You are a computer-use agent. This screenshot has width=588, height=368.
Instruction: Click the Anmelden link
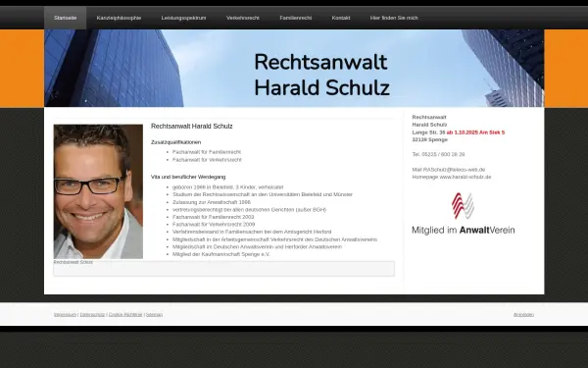(x=523, y=314)
